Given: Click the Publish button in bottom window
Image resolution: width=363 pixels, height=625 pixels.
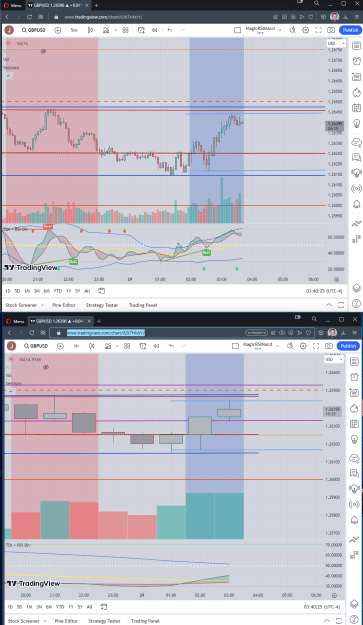Looking at the screenshot, I should pyautogui.click(x=348, y=346).
